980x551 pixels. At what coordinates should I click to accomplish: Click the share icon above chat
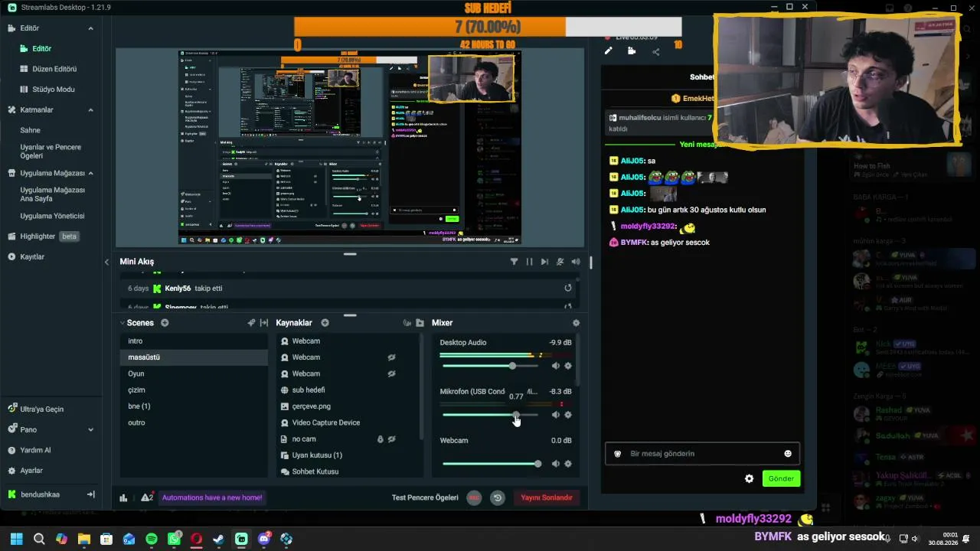655,52
